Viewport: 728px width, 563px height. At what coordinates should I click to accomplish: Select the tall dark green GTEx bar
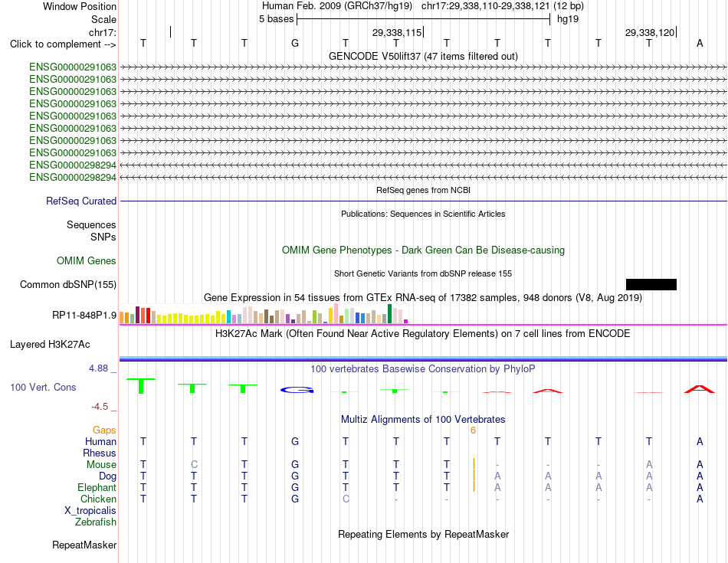coord(389,314)
